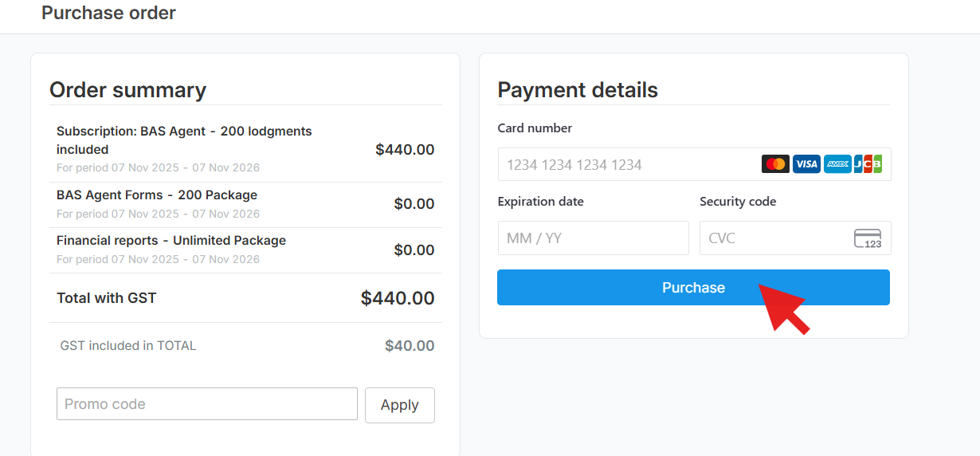
Task: Click the Purchase order page heading
Action: coord(108,13)
